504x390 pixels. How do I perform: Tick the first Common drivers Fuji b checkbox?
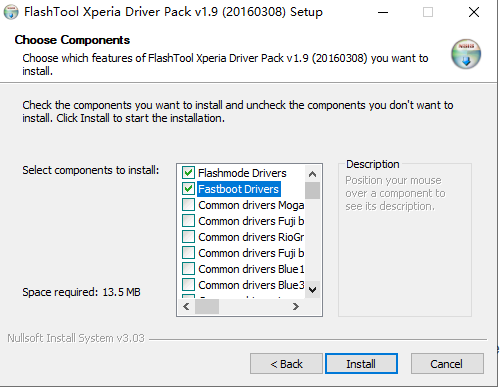click(x=188, y=221)
